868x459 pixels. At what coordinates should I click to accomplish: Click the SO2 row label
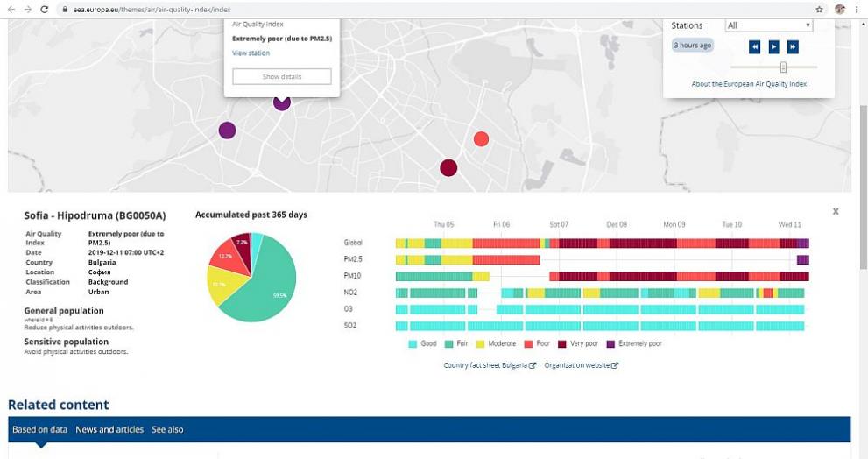pyautogui.click(x=350, y=326)
